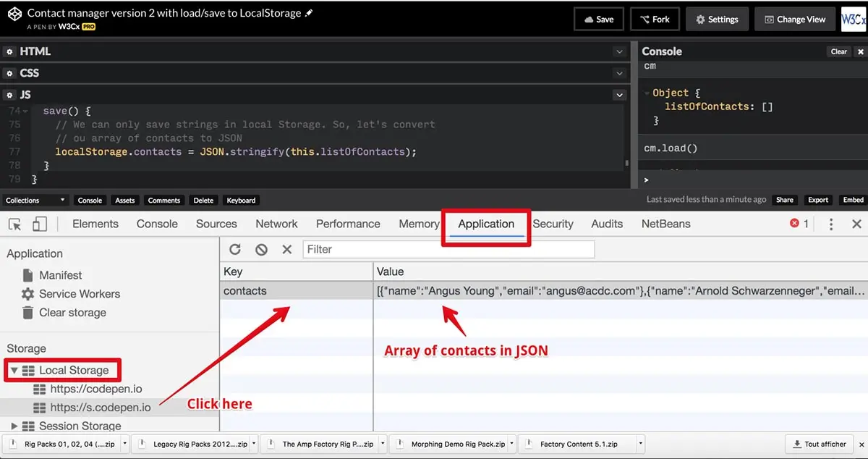Click the Export button
868x459 pixels.
coord(818,200)
